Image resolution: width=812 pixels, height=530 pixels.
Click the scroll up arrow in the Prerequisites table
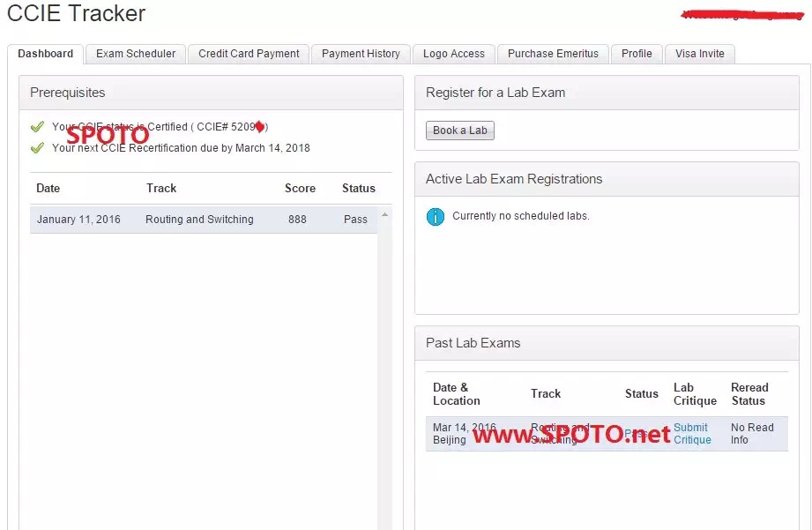tap(384, 214)
